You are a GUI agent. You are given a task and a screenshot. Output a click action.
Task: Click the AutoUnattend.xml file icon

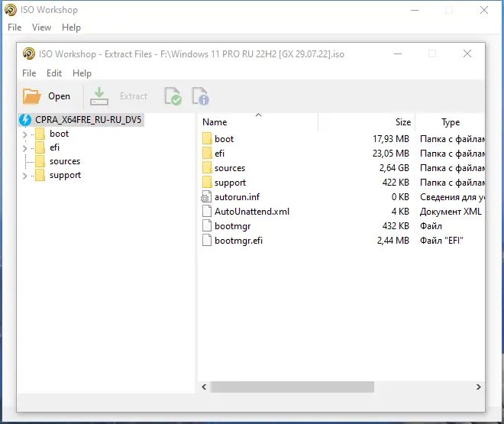coord(207,211)
